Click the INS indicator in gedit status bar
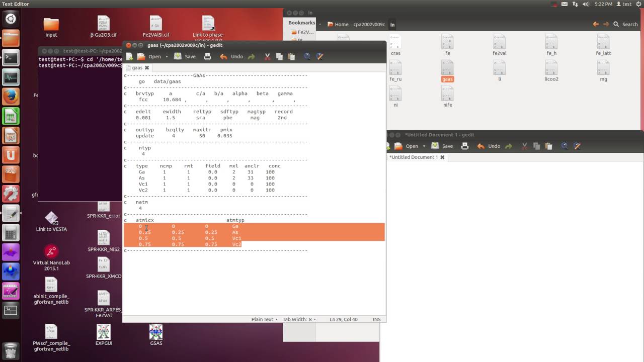Screen dimensions: 644x362 click(x=377, y=319)
